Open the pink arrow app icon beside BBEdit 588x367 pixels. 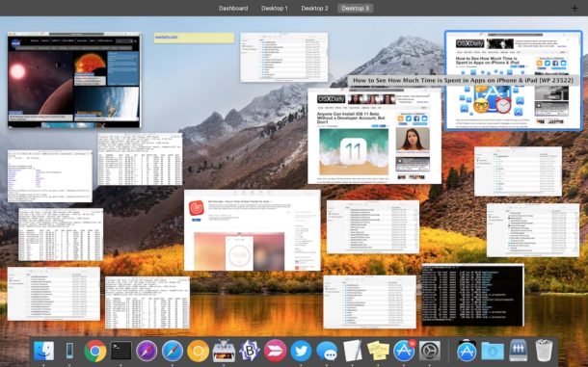point(276,351)
